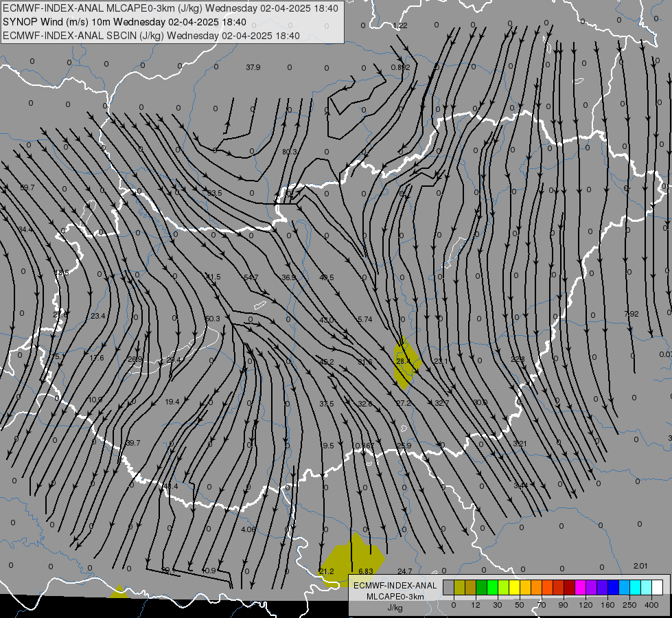
Task: Click the dark red swatch above 90
Action: coord(569,588)
